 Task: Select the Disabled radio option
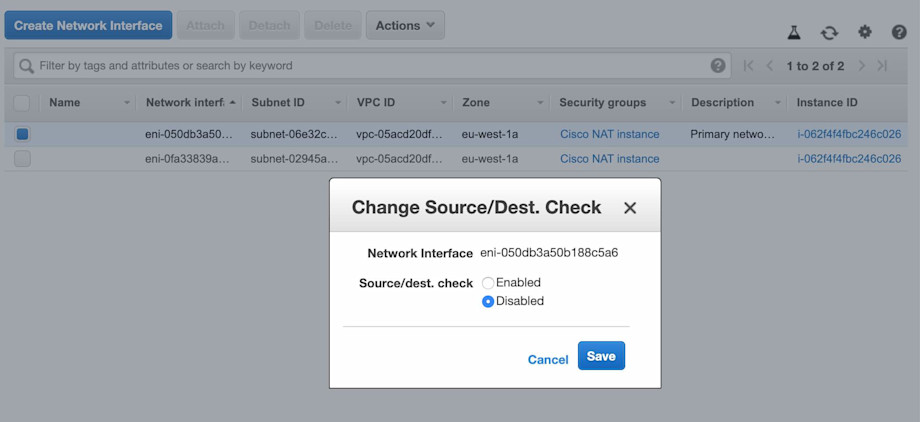(488, 302)
